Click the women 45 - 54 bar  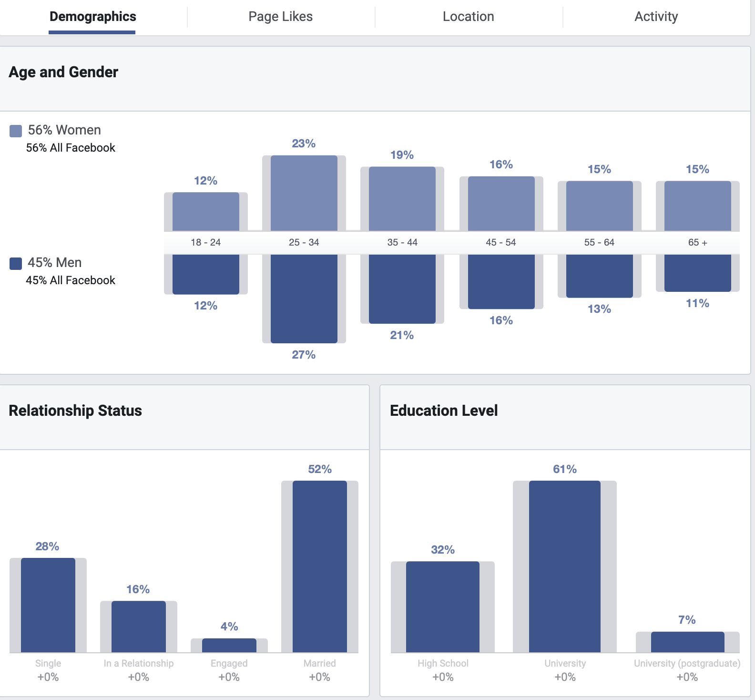click(501, 204)
